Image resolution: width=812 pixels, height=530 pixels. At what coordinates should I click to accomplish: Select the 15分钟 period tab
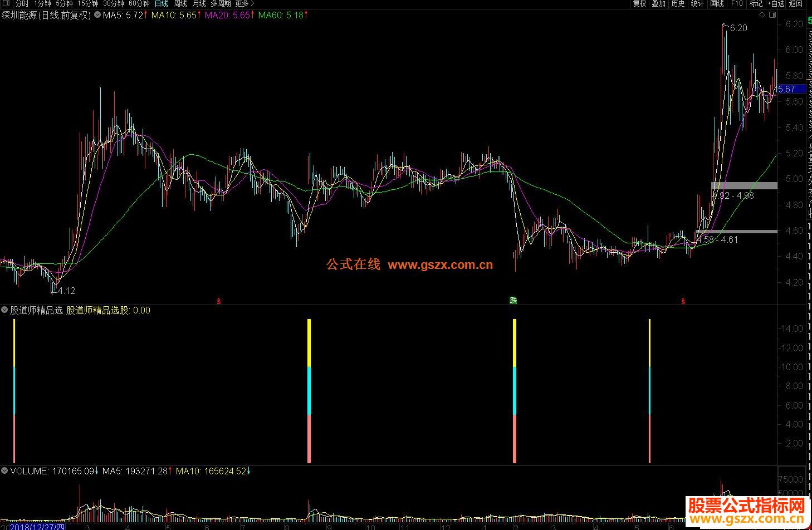[x=87, y=3]
